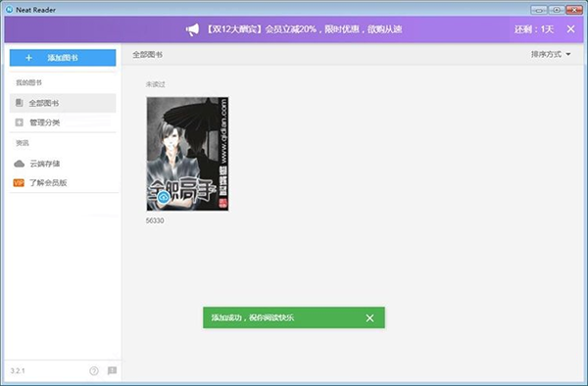Click the version number 3.2.1
Image resolution: width=588 pixels, height=386 pixels.
[18, 371]
